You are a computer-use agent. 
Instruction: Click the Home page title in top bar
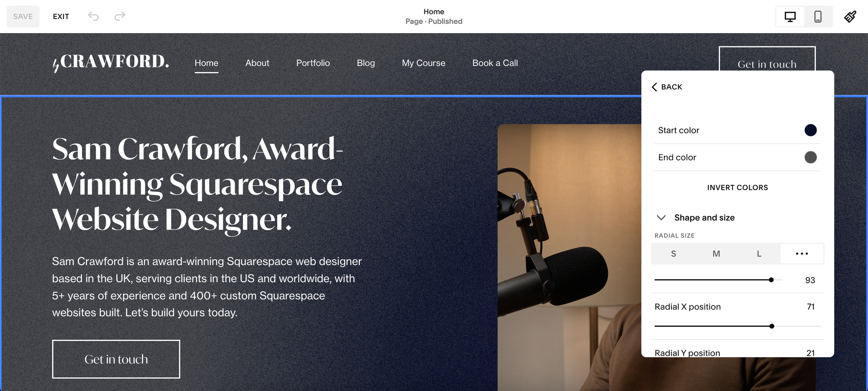point(434,12)
